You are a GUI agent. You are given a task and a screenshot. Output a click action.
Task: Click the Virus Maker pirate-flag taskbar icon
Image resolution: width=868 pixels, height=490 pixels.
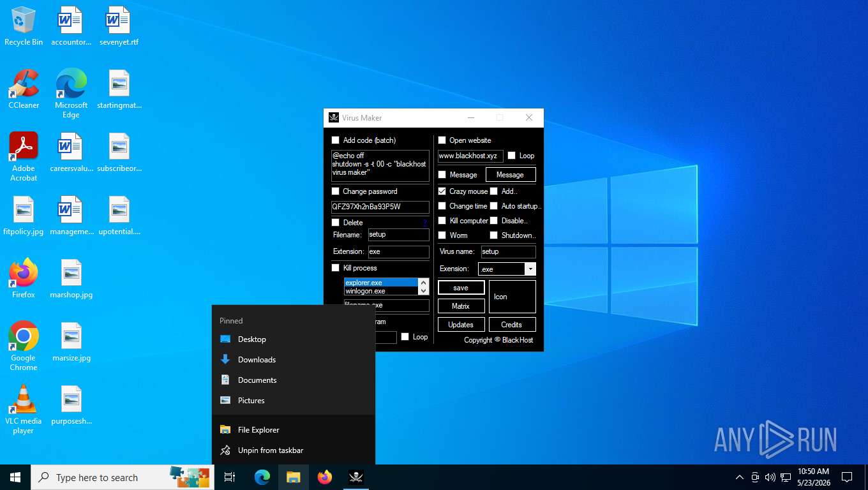(356, 477)
